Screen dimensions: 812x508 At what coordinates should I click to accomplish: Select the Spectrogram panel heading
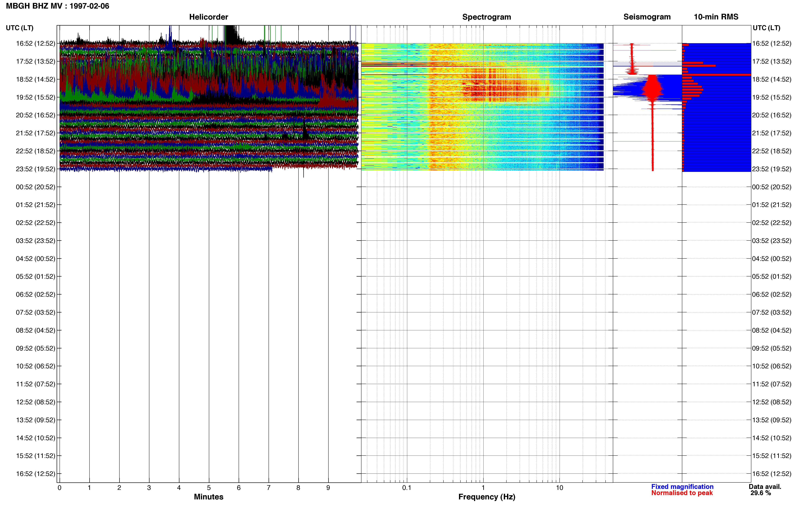pyautogui.click(x=487, y=17)
